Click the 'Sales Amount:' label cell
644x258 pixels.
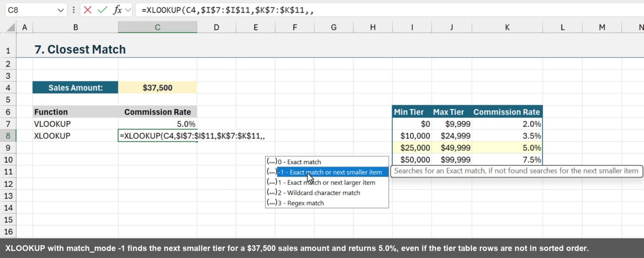pyautogui.click(x=75, y=88)
